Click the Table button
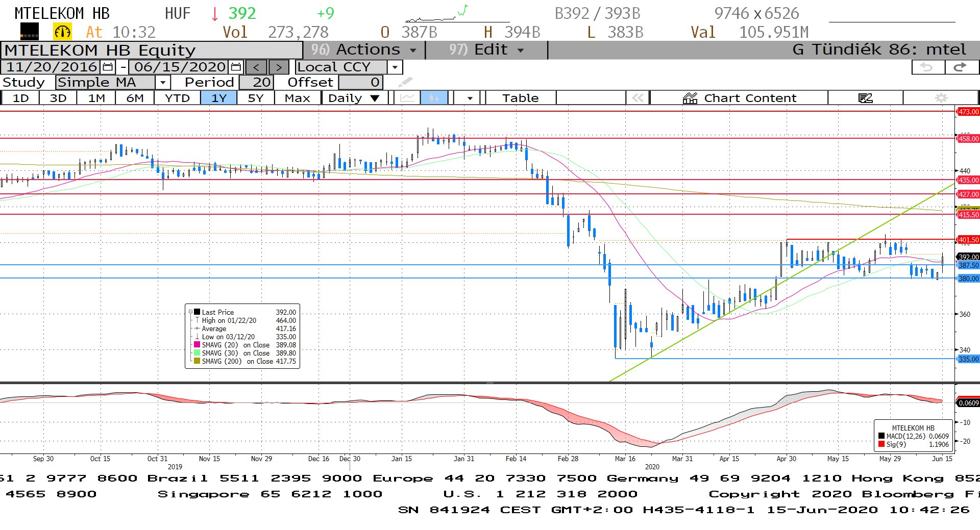This screenshot has width=980, height=530. pyautogui.click(x=520, y=97)
